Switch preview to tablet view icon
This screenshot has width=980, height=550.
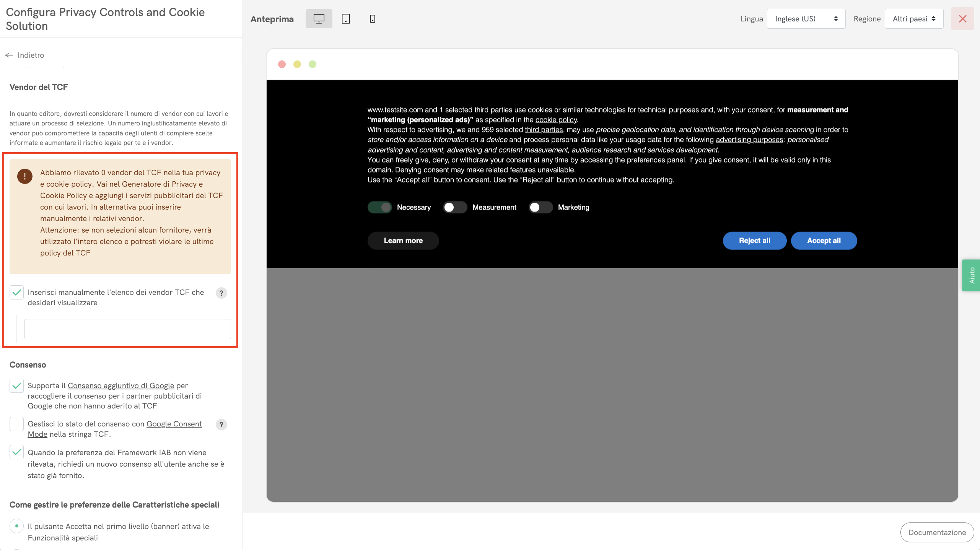click(345, 19)
